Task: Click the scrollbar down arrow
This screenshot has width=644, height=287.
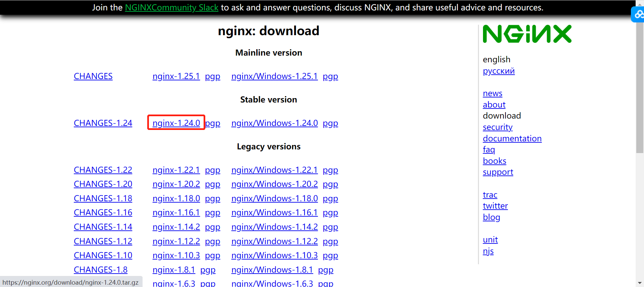Action: 640,283
